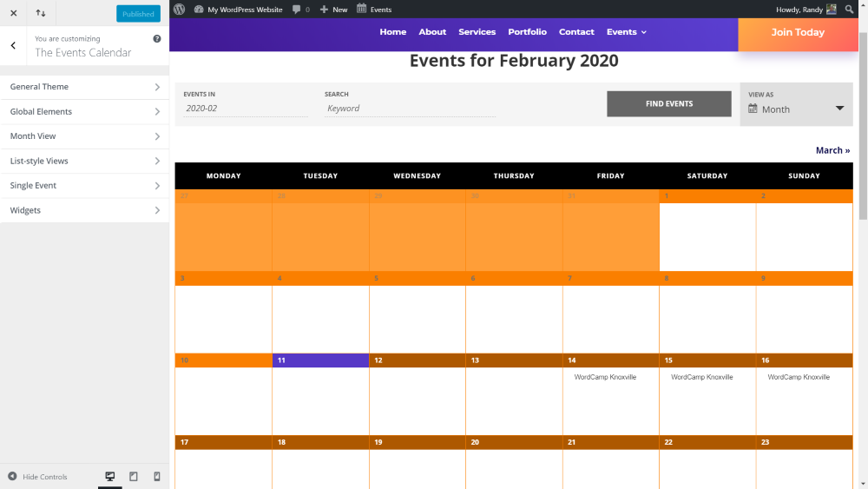The width and height of the screenshot is (868, 489).
Task: Click the page vertical scrollbar
Action: [x=863, y=126]
